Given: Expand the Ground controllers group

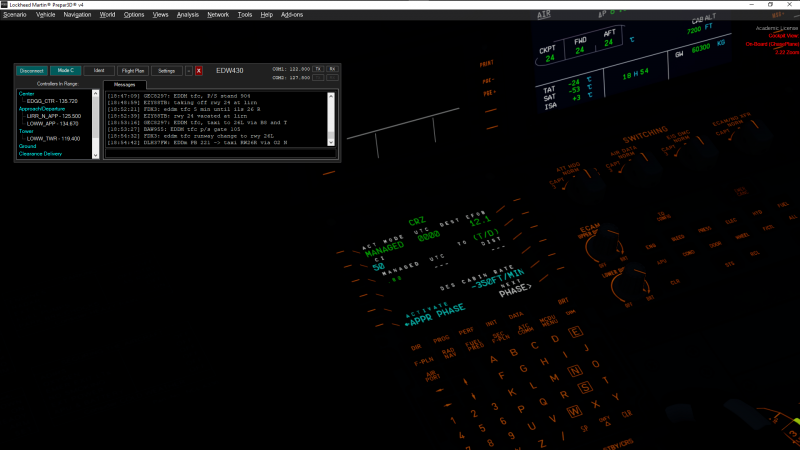Looking at the screenshot, I should point(28,146).
